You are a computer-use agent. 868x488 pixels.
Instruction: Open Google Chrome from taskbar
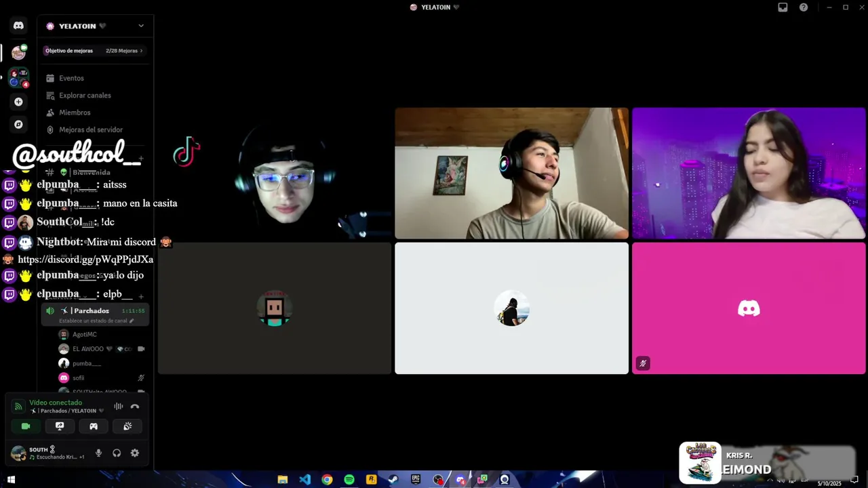[327, 480]
